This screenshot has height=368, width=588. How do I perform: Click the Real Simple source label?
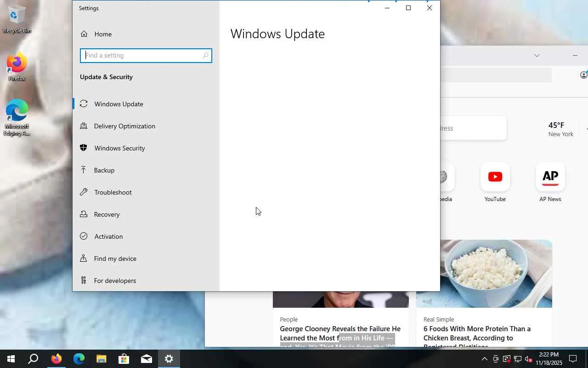[x=439, y=320]
